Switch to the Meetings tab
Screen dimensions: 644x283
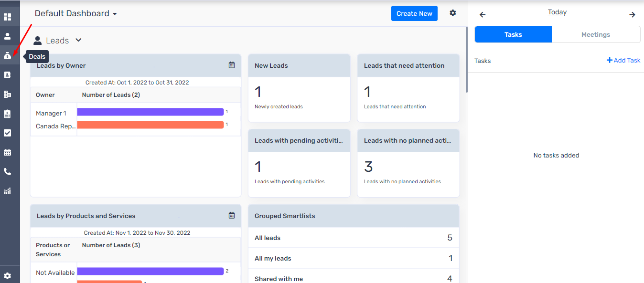(x=596, y=34)
